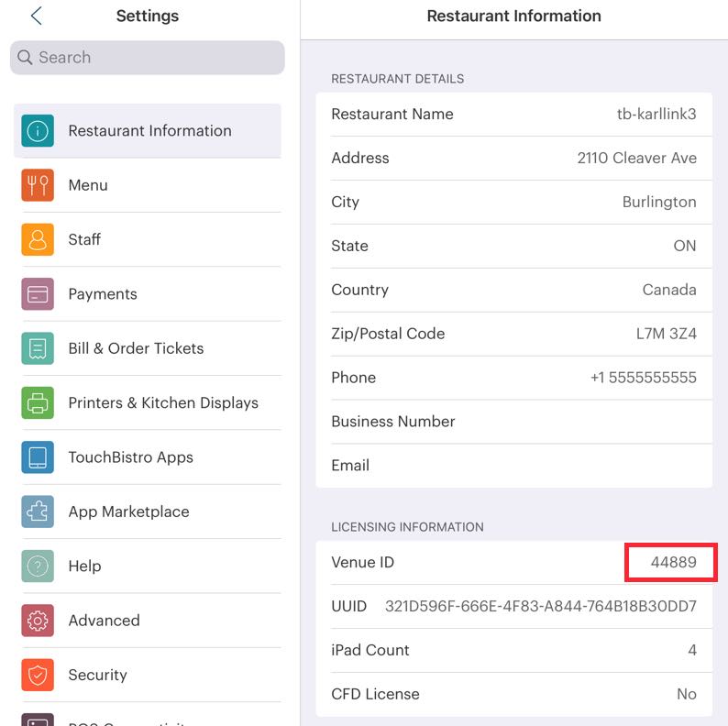
Task: Tap the Zip/Postal Code label
Action: coord(388,334)
